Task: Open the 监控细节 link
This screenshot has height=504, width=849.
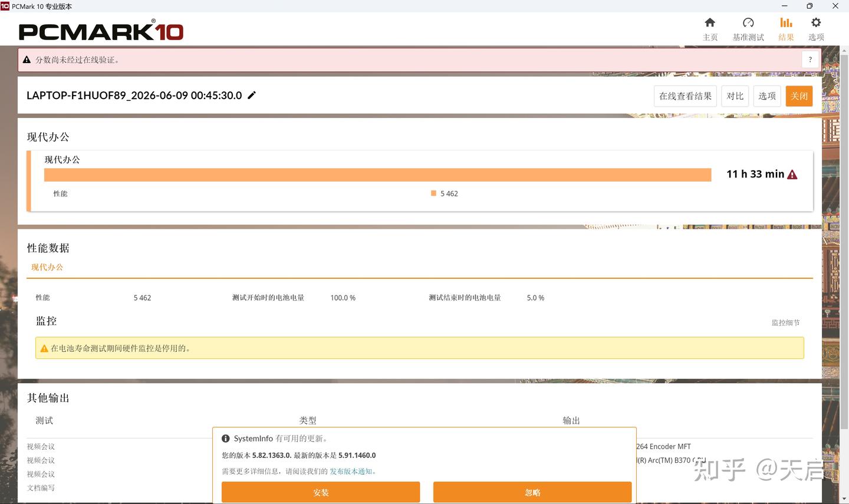Action: [786, 322]
